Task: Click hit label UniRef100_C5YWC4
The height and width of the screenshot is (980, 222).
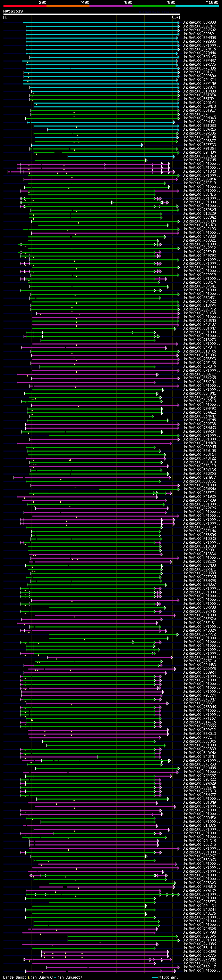Action: coord(199,87)
